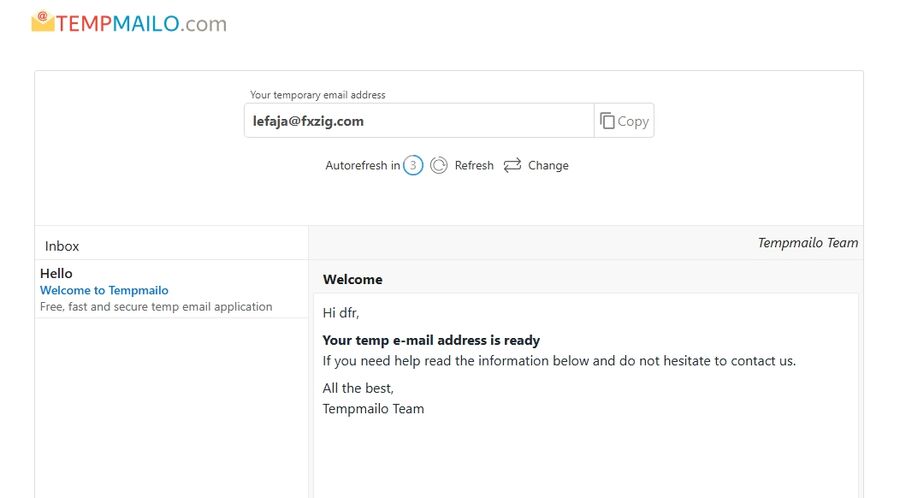Select the Hello email in inbox list

(x=172, y=289)
